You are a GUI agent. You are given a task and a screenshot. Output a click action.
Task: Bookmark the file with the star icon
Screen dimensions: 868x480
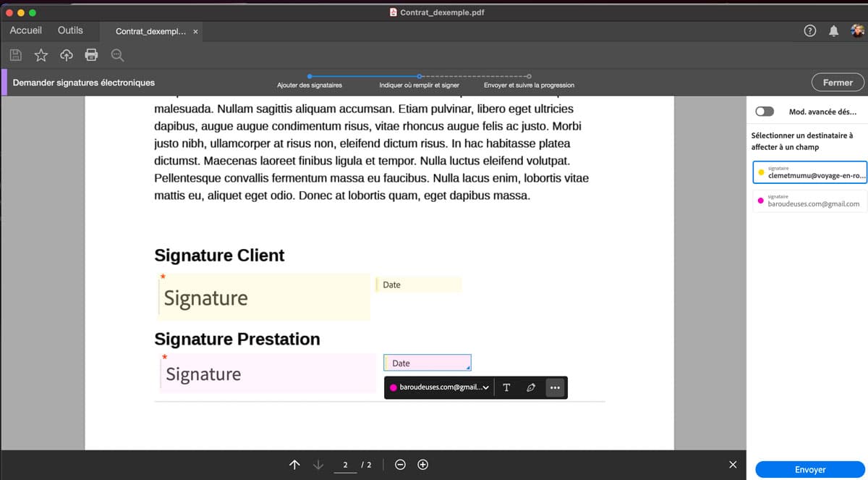[x=41, y=55]
